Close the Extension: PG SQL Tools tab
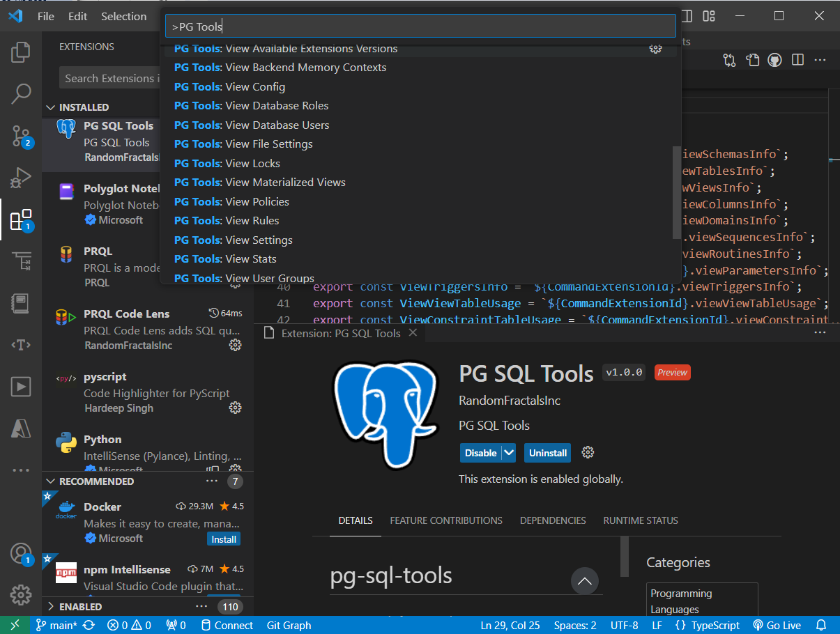 413,333
